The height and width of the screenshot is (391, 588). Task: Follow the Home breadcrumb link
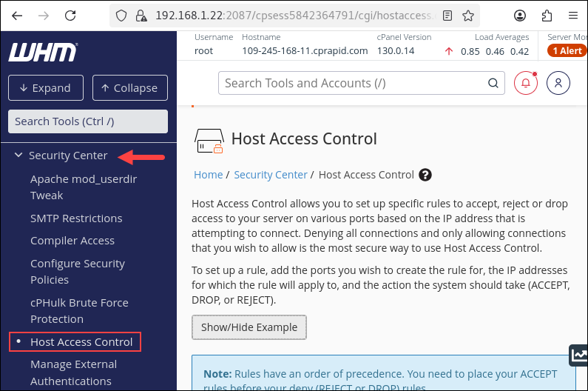tap(208, 175)
